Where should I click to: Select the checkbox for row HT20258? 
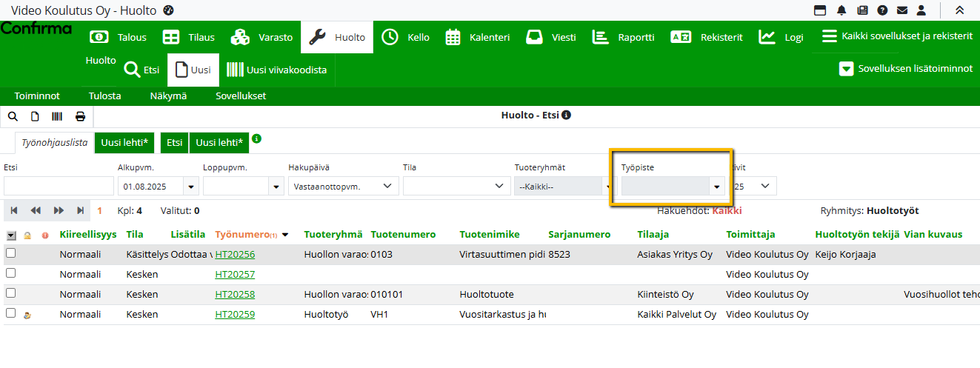click(11, 293)
